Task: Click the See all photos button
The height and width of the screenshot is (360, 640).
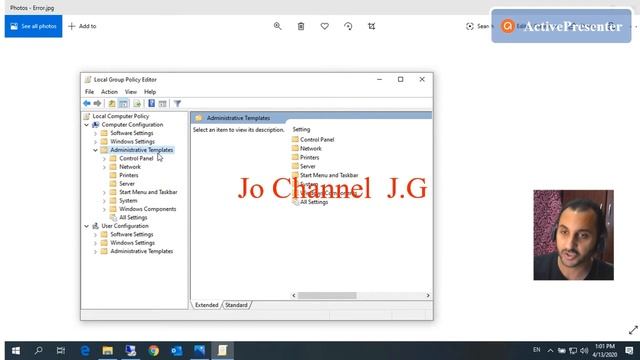Action: click(x=33, y=26)
